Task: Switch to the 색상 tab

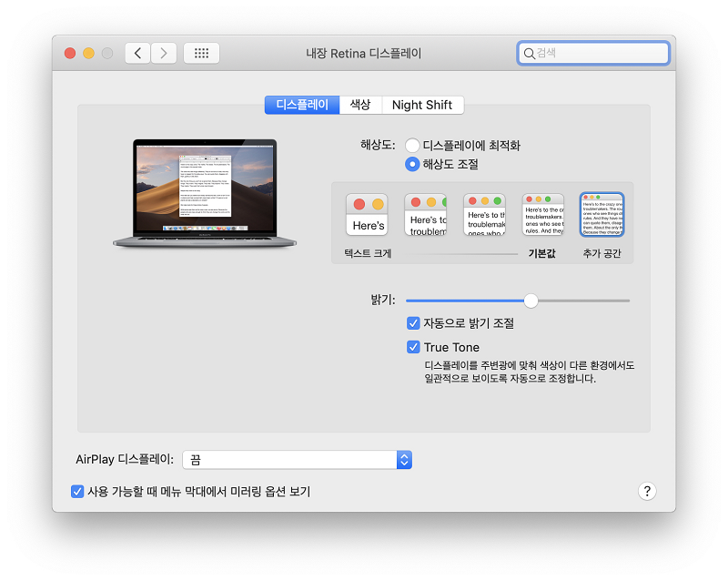Action: (360, 105)
